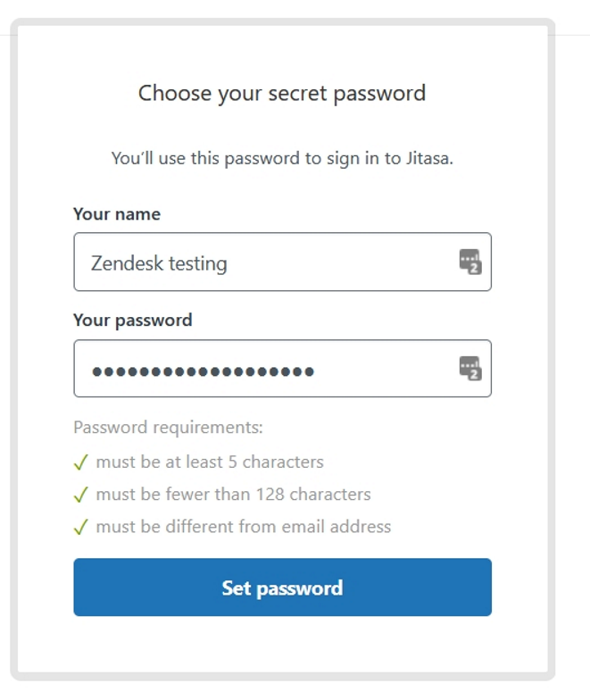This screenshot has width=590, height=700.
Task: Click empty space right of the password dots
Action: tap(384, 369)
